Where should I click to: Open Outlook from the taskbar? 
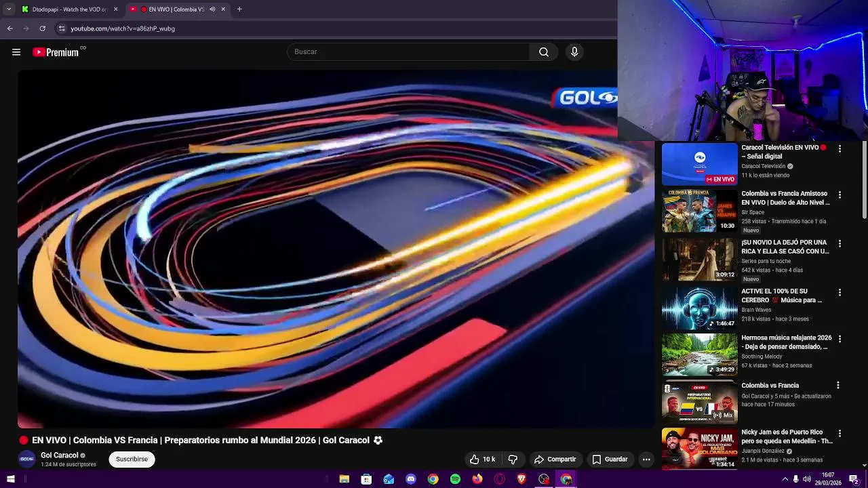(x=389, y=479)
